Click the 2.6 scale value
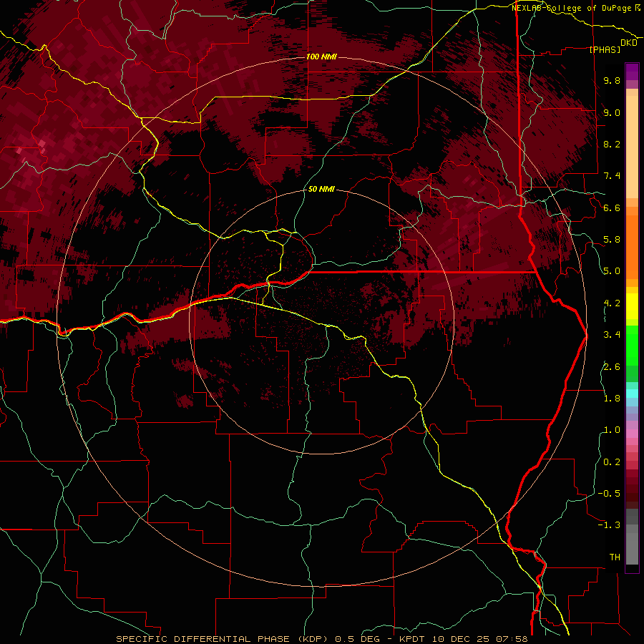Image resolution: width=644 pixels, height=644 pixels. click(x=612, y=366)
